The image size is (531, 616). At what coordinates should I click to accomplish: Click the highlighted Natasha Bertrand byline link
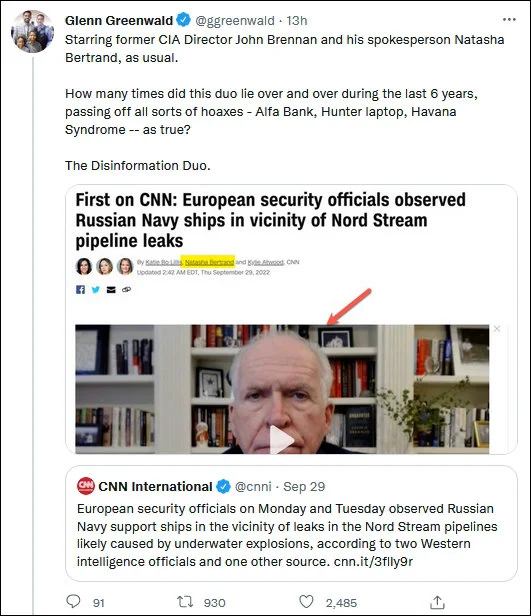coord(209,262)
